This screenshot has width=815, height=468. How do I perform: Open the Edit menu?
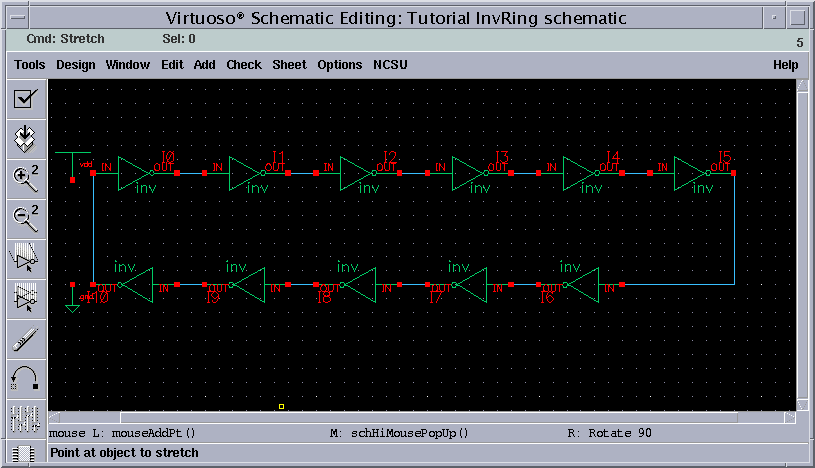tap(172, 65)
